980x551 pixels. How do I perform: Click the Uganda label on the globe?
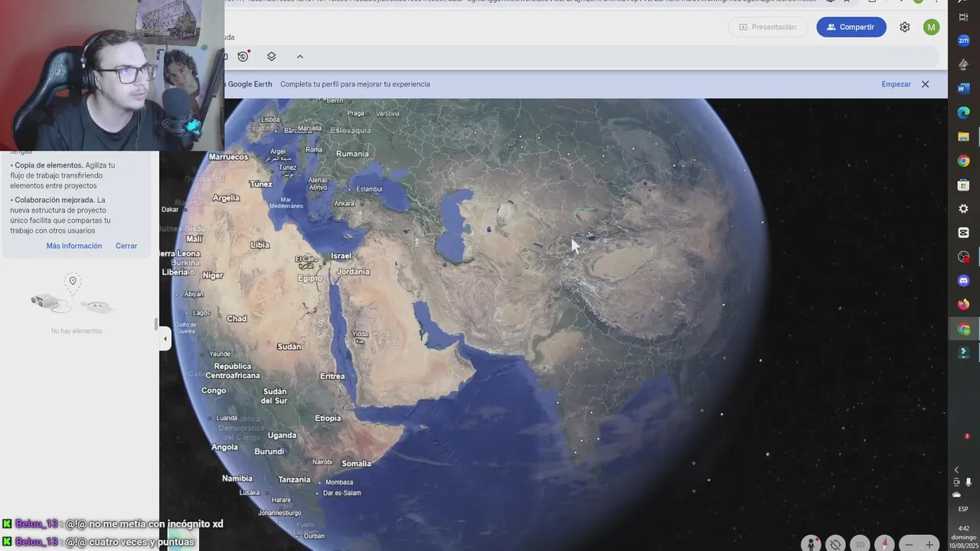tap(282, 435)
